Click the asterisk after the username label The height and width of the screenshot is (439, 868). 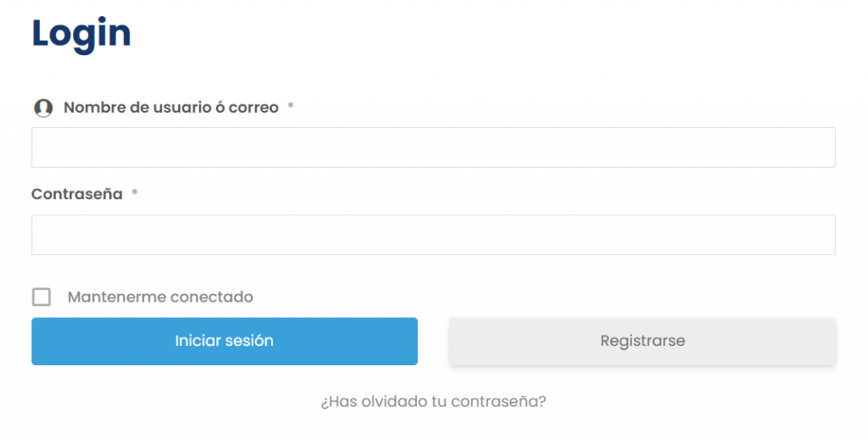[x=291, y=108]
